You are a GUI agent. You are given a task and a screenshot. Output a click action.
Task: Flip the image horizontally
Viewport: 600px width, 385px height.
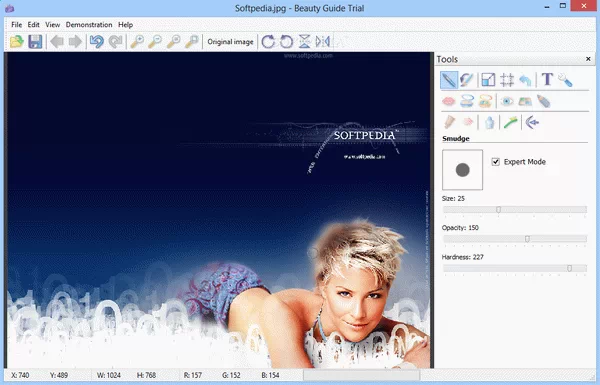tap(323, 41)
